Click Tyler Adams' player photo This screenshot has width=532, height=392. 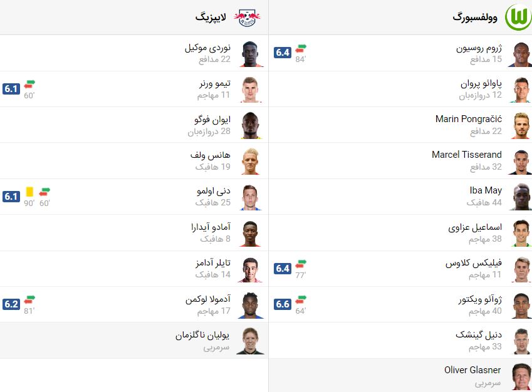tap(251, 269)
